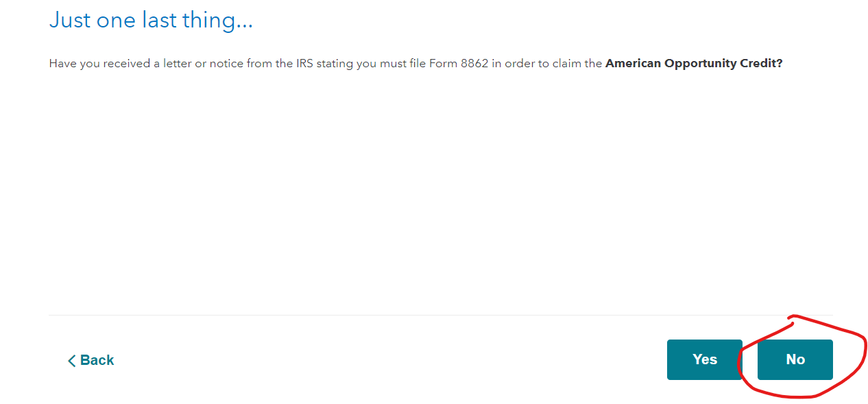
Task: Decline by selecting the teal No button
Action: (x=795, y=359)
